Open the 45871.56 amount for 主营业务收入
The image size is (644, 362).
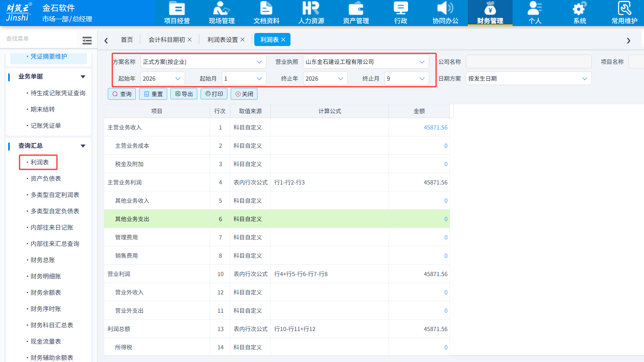click(435, 127)
